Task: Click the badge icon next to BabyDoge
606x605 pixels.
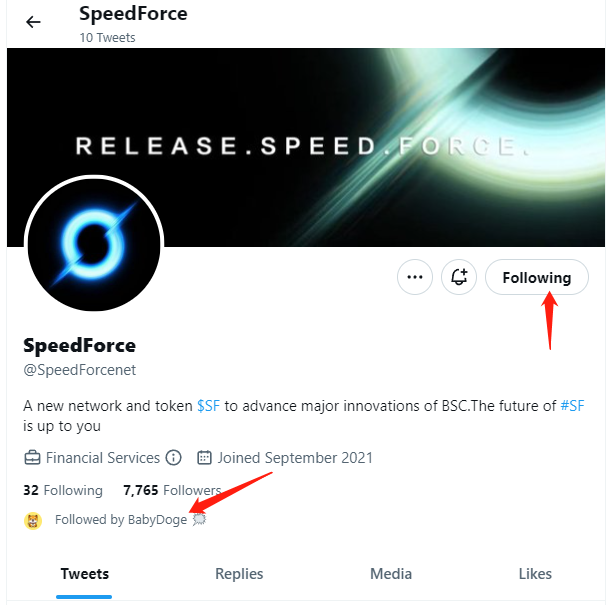Action: click(x=198, y=520)
